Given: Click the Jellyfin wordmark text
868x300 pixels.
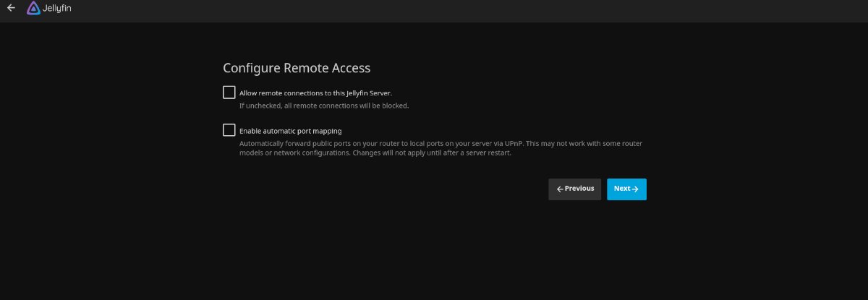Looking at the screenshot, I should [57, 9].
